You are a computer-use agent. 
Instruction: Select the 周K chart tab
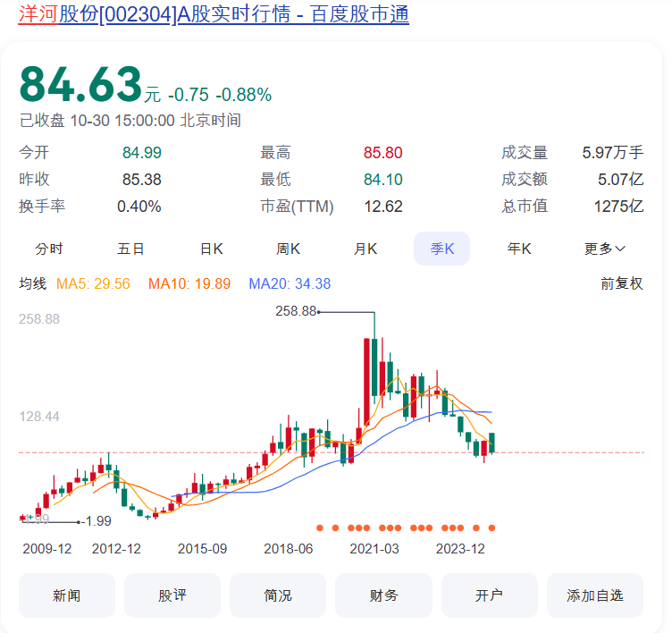(288, 249)
